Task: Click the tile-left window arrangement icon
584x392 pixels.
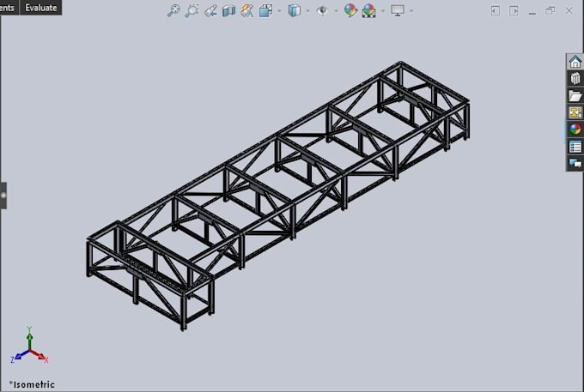Action: 495,11
